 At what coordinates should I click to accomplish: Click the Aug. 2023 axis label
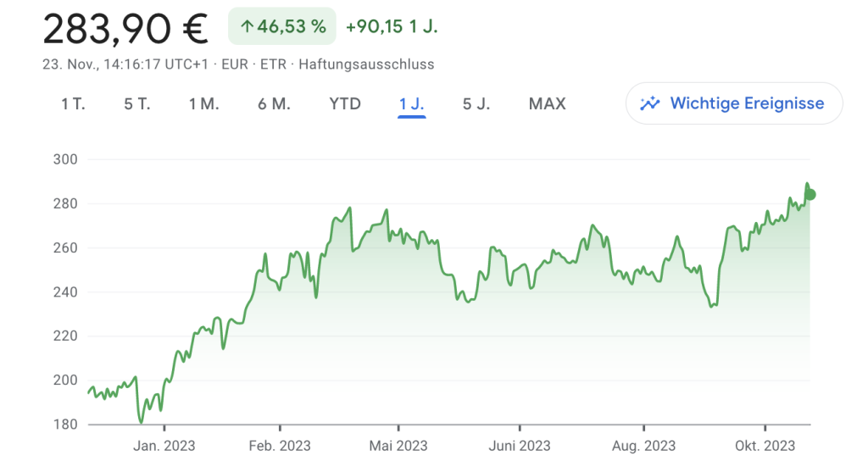[x=644, y=446]
